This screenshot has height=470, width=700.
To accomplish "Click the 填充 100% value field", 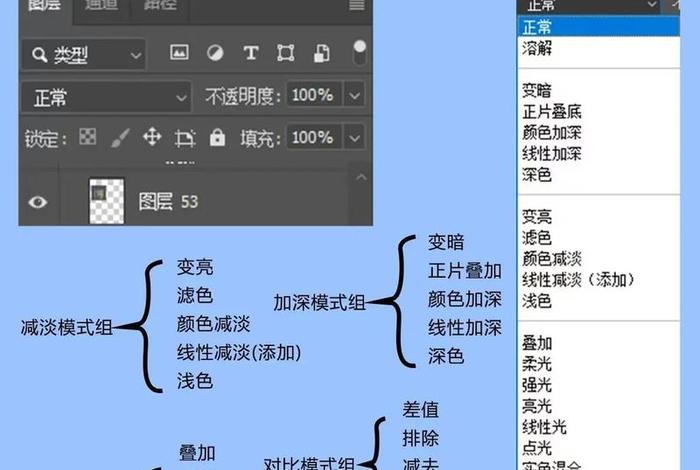I will tap(314, 137).
